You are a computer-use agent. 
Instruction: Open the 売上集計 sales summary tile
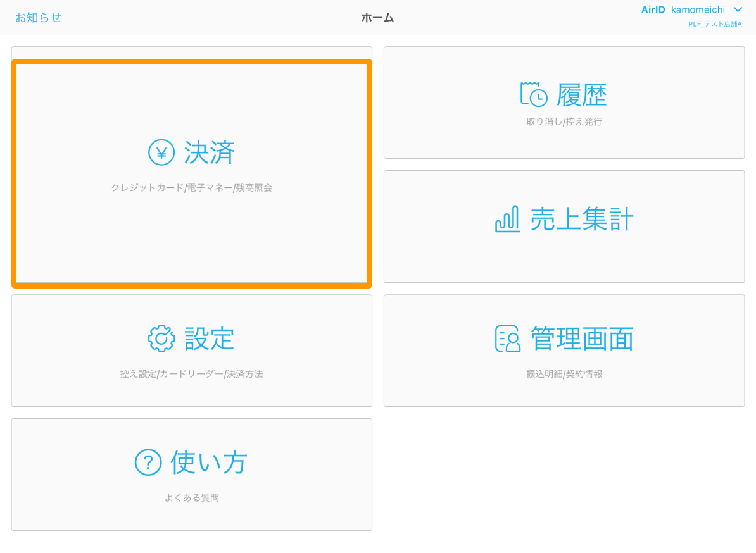pyautogui.click(x=564, y=227)
